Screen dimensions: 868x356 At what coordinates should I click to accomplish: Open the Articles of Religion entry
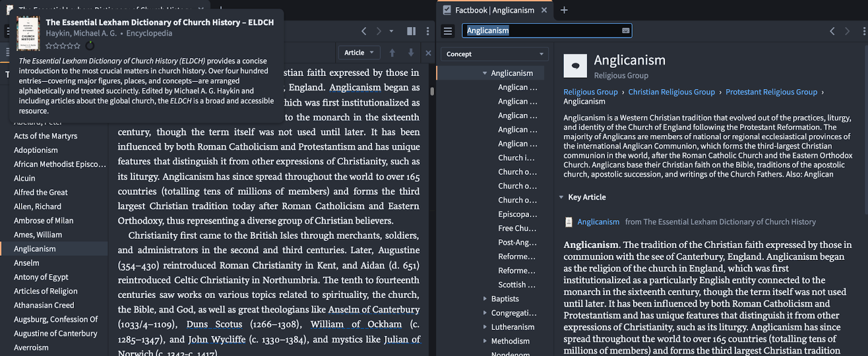click(x=46, y=291)
